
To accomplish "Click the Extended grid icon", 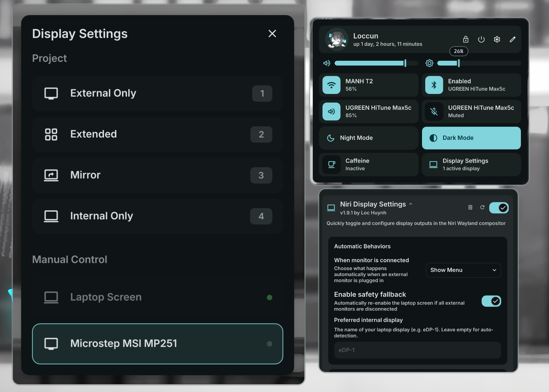I will (51, 134).
